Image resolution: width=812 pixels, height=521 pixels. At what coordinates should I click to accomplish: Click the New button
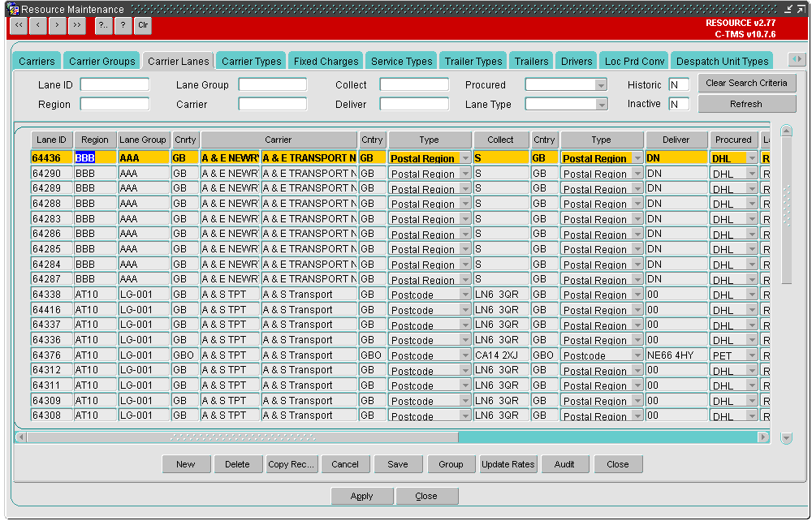186,464
